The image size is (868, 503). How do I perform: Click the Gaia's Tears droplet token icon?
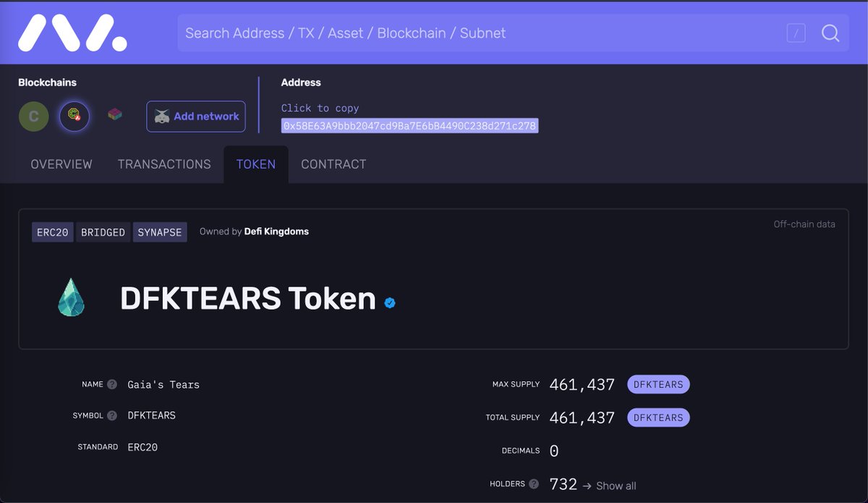coord(71,297)
